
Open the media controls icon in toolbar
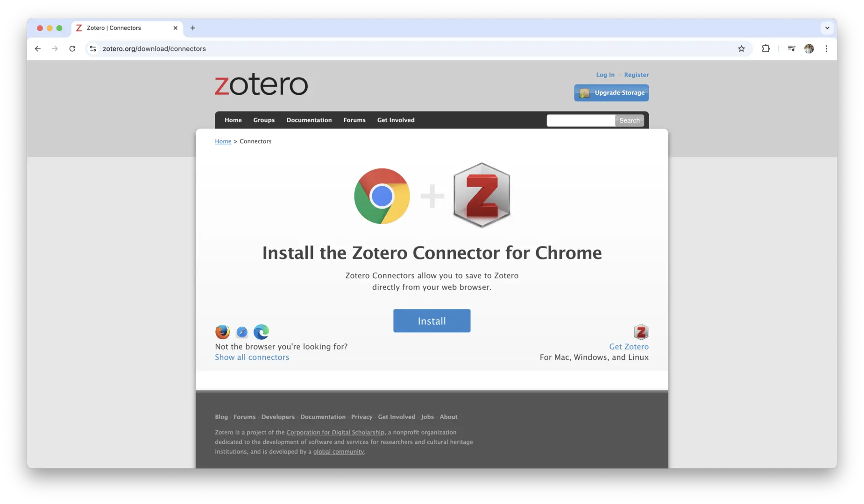tap(791, 49)
